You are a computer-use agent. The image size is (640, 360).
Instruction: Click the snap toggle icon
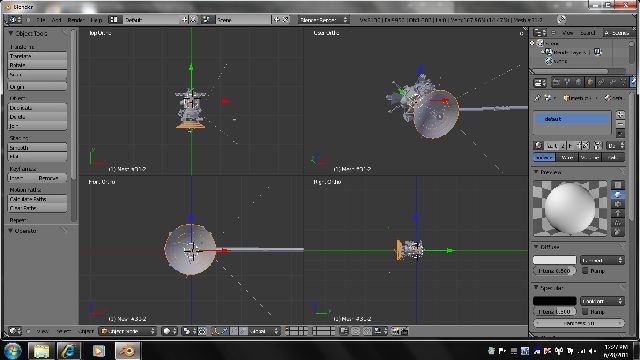367,331
